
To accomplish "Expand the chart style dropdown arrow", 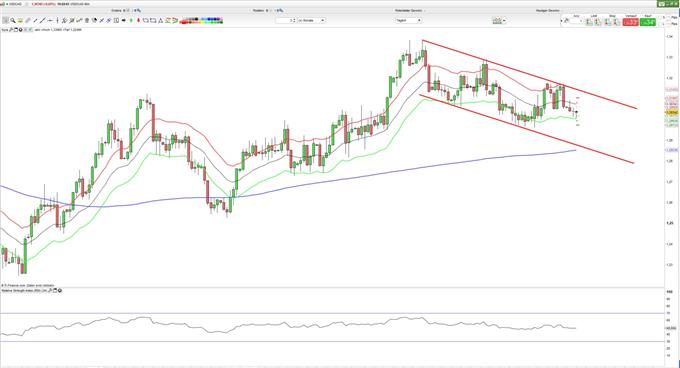I will tap(504, 20).
